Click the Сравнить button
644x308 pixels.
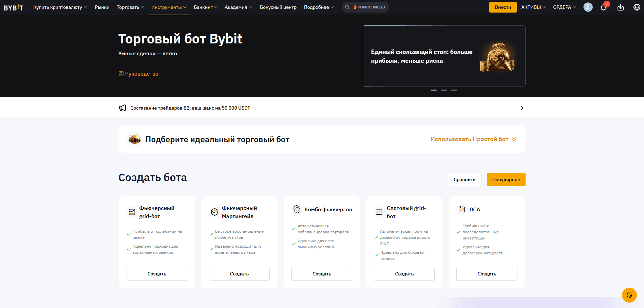pyautogui.click(x=465, y=179)
